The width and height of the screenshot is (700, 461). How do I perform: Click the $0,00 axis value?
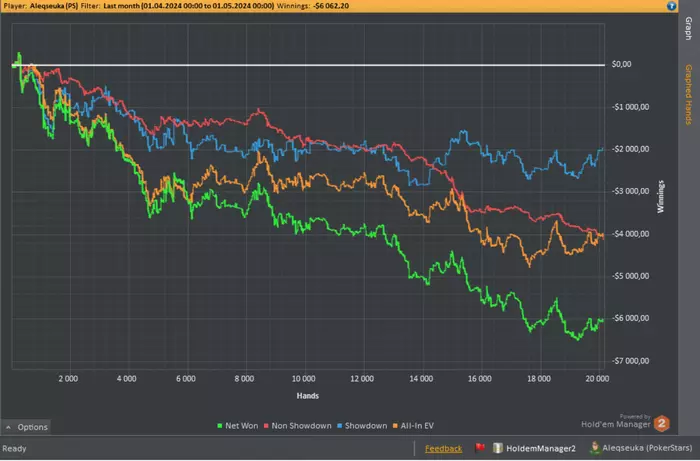[x=621, y=64]
